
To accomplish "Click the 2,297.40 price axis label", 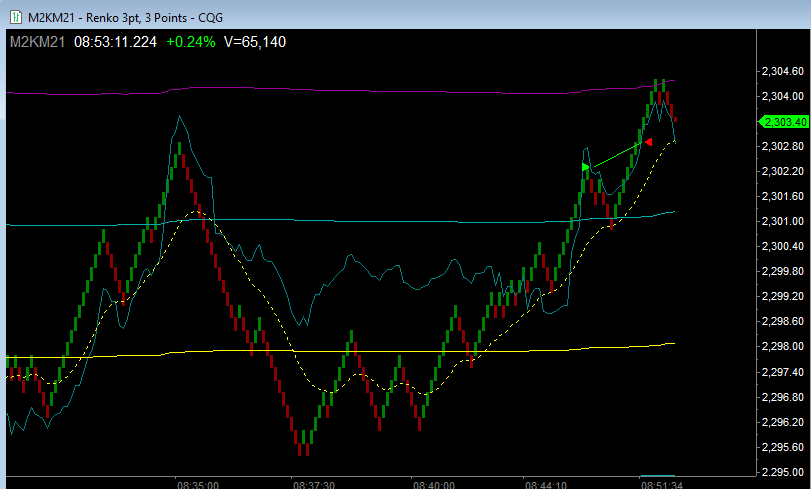I will [x=783, y=372].
